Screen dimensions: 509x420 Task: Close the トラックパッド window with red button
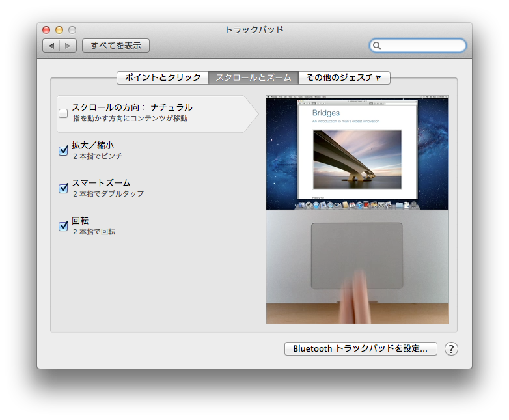pyautogui.click(x=46, y=30)
